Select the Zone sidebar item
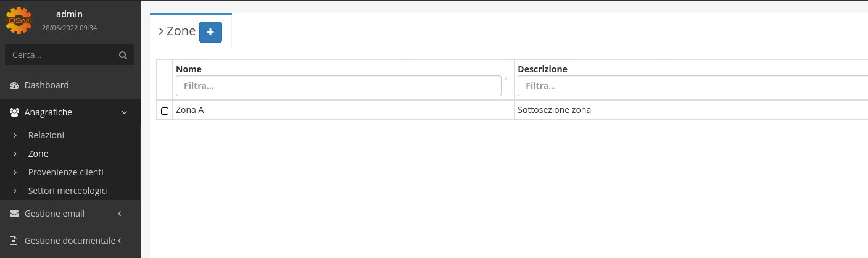868x258 pixels. 38,154
